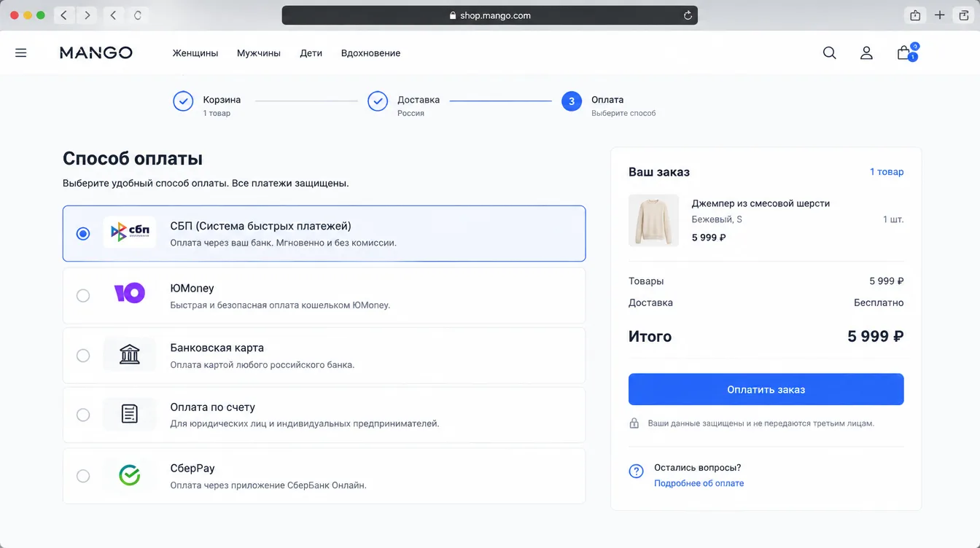
Task: Open the Подробнее об оплате link
Action: coord(699,483)
